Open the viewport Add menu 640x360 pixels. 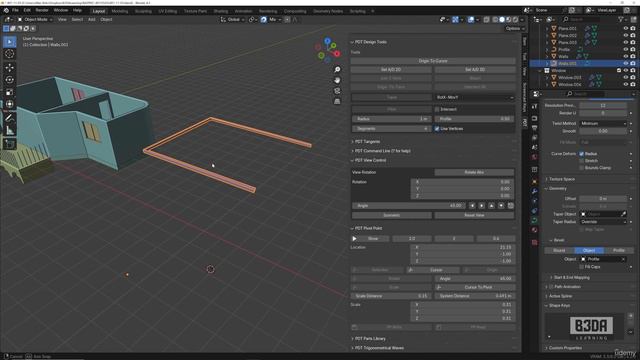[x=91, y=19]
